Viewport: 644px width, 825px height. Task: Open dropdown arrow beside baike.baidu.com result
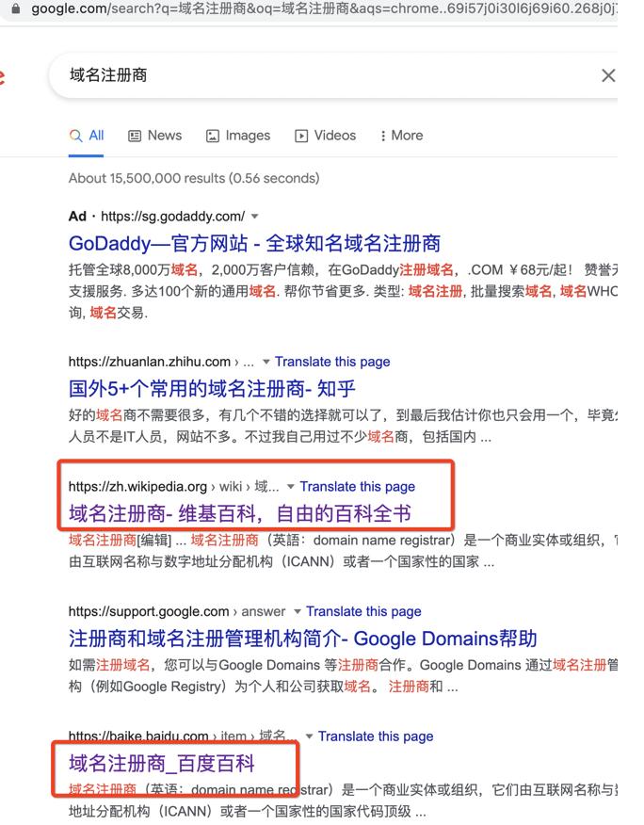(x=310, y=736)
